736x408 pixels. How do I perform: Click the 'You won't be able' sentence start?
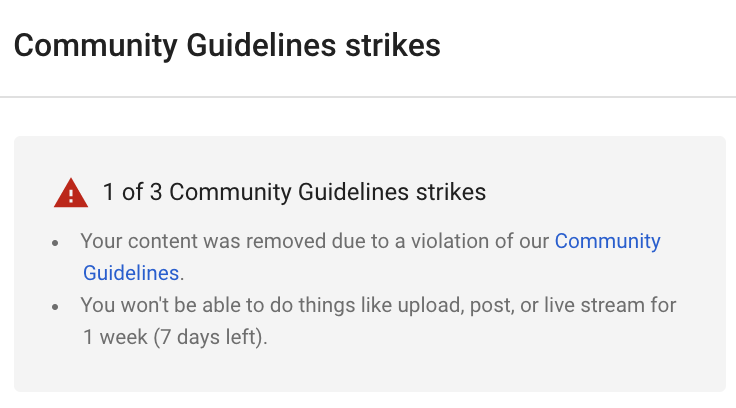tap(161, 305)
